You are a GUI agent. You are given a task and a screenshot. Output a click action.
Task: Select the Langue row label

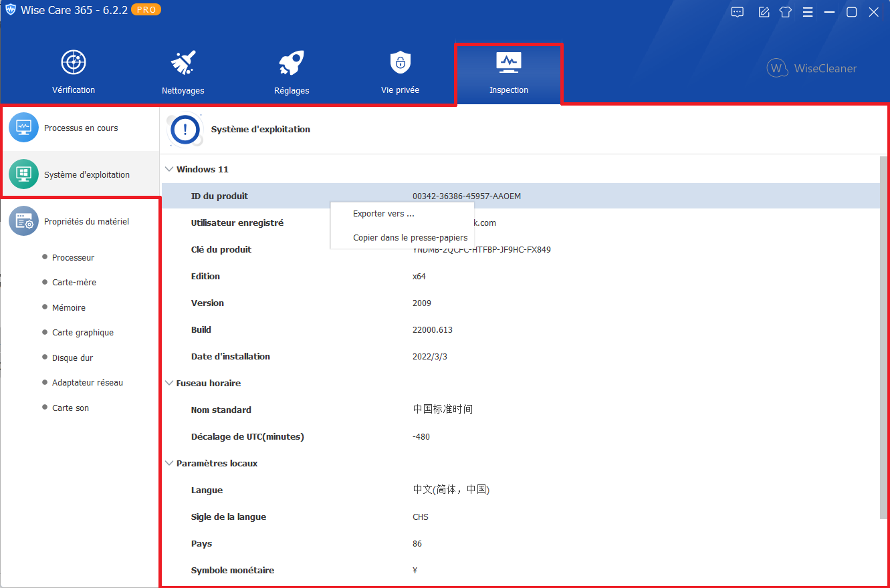[x=207, y=490]
